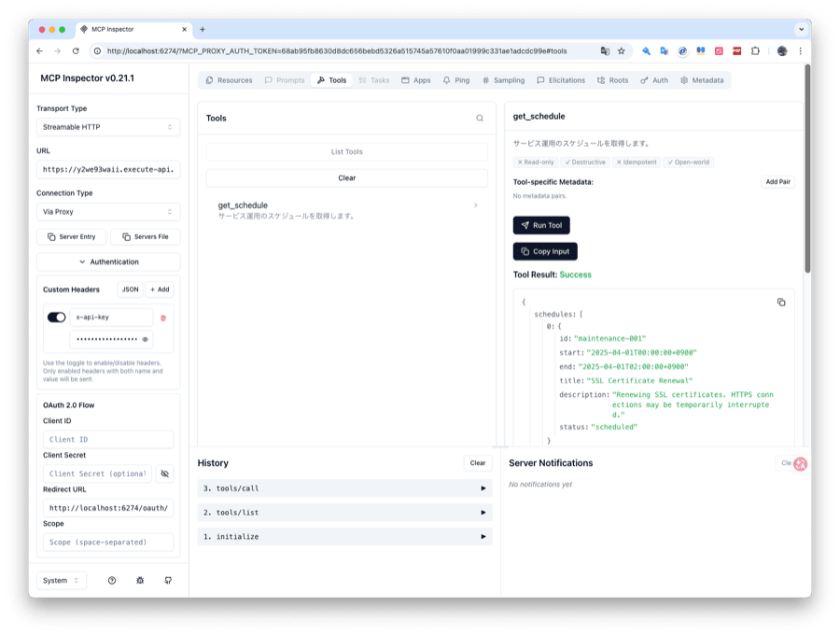
Task: Switch to the Resources tab
Action: click(x=230, y=80)
